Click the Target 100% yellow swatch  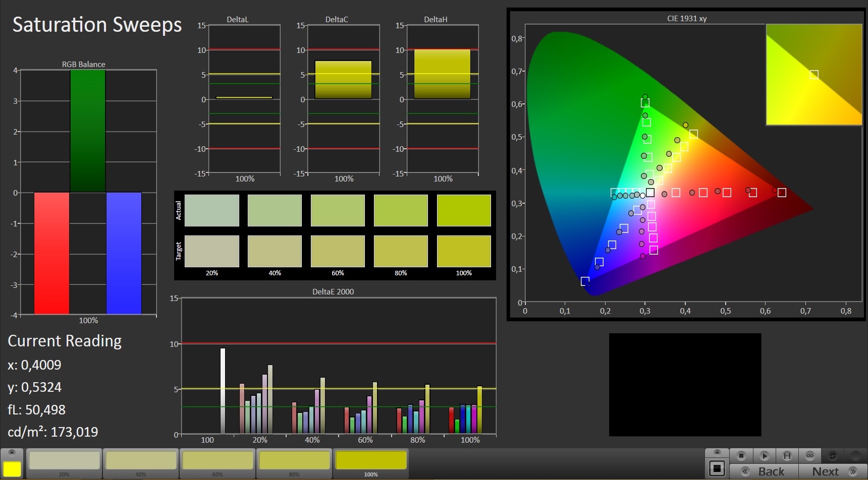tap(464, 251)
